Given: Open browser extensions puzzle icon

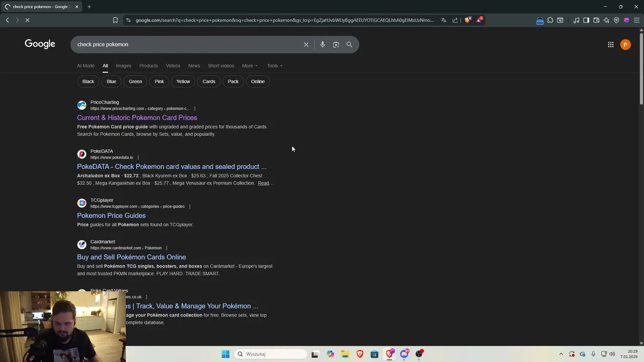Looking at the screenshot, I should [x=550, y=20].
